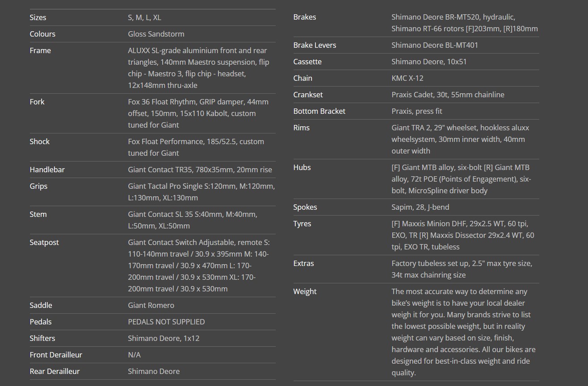Click the Frame row label
Screen dimensions: 588x386
tap(40, 50)
